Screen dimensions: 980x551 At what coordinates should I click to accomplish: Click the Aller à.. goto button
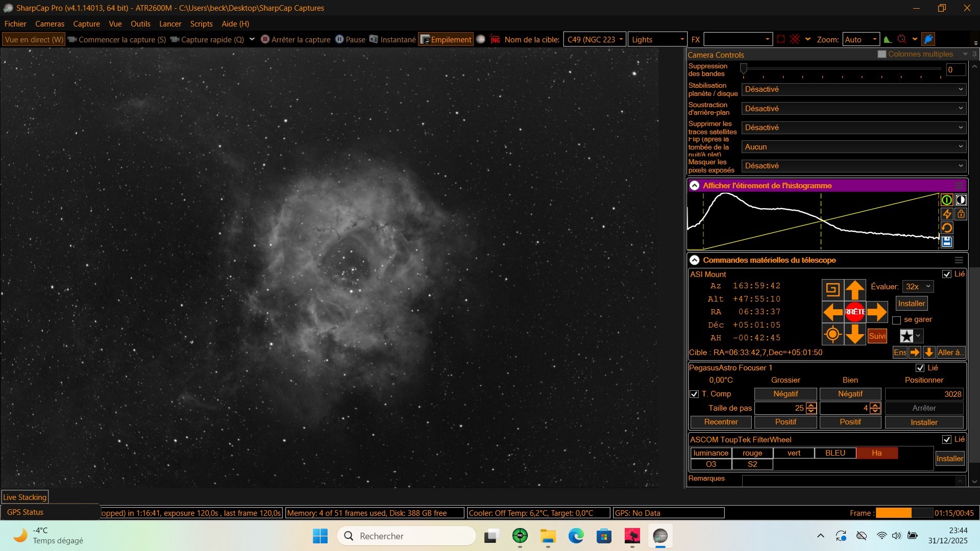pos(951,353)
